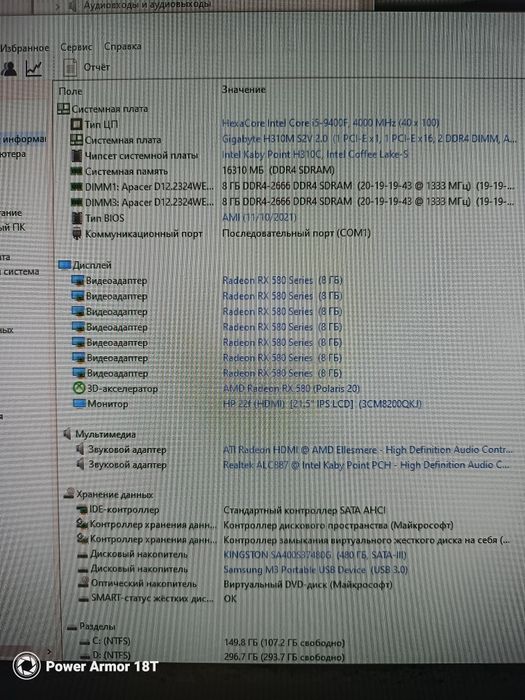Select Контроллер дискового пространства (Майкрософт) value
Image resolution: width=525 pixels, height=700 pixels.
click(338, 525)
